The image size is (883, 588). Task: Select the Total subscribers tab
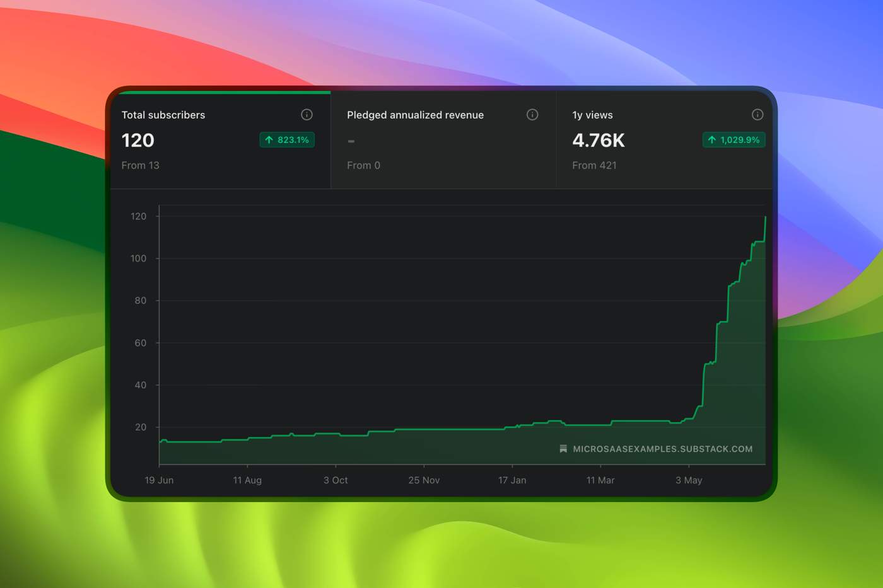tap(220, 140)
